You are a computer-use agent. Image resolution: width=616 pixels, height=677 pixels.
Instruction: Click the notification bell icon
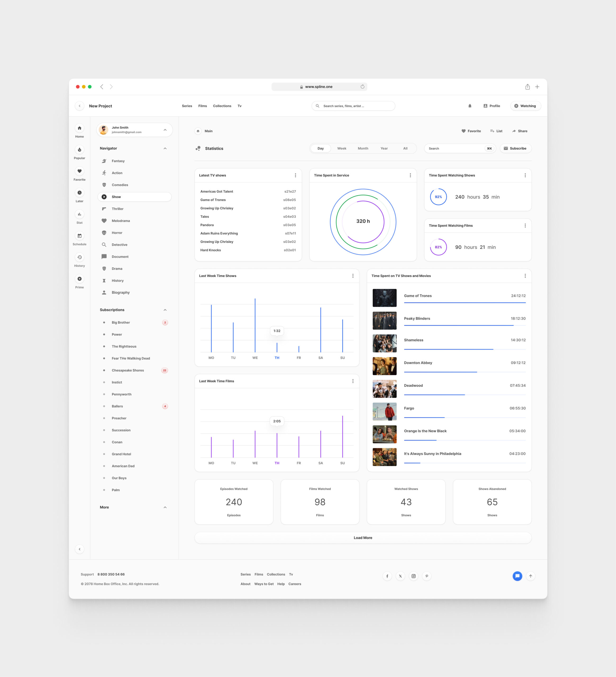(469, 106)
